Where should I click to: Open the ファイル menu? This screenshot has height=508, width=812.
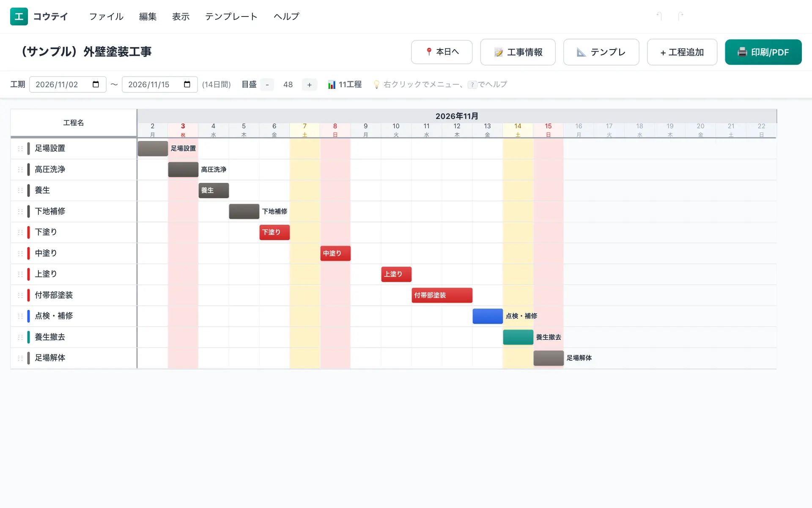pos(106,17)
